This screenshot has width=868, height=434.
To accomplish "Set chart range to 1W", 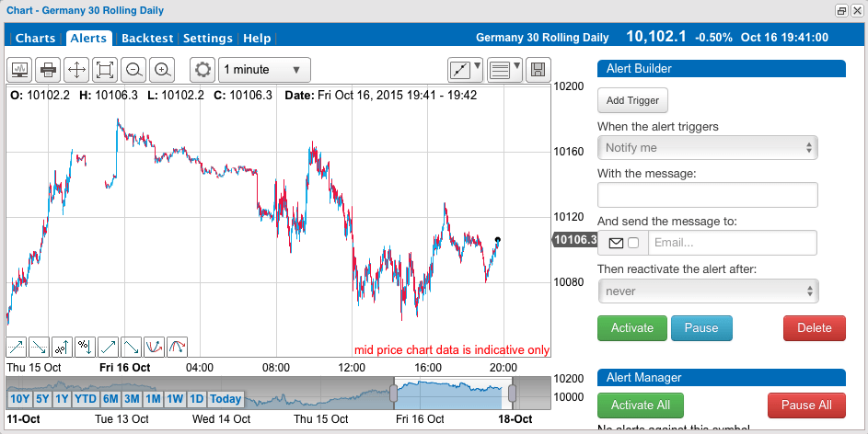I will (175, 399).
